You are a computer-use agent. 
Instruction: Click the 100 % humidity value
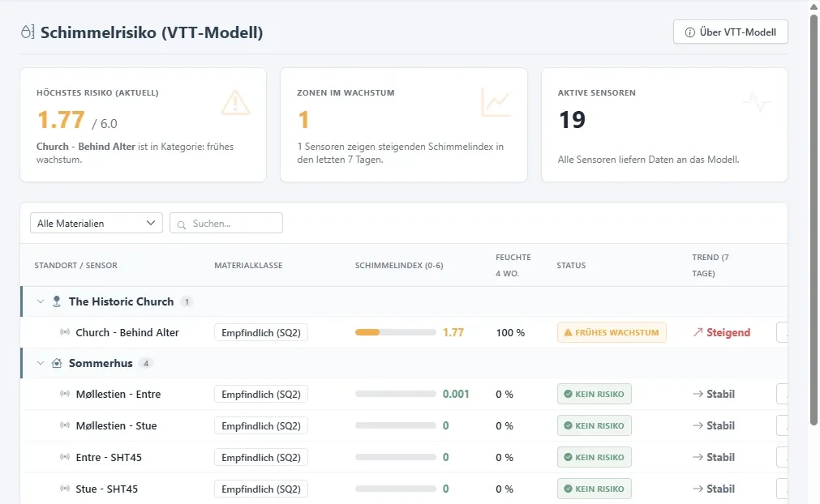pos(510,333)
